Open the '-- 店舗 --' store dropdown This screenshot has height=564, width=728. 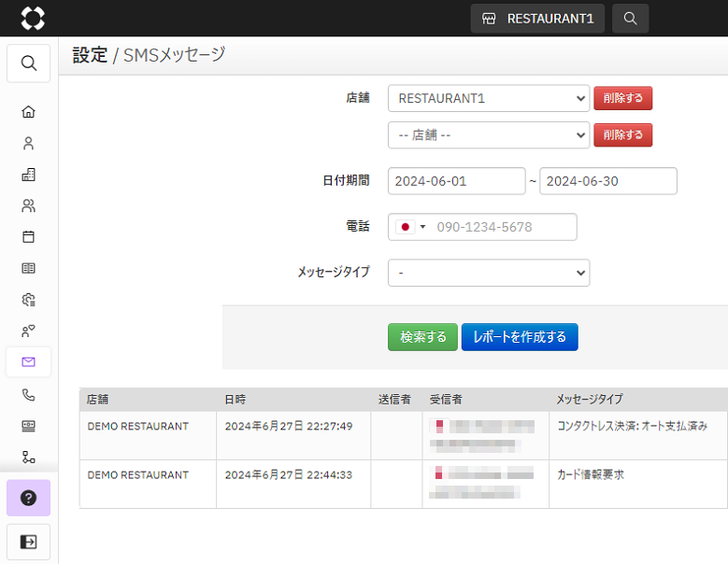tap(488, 134)
